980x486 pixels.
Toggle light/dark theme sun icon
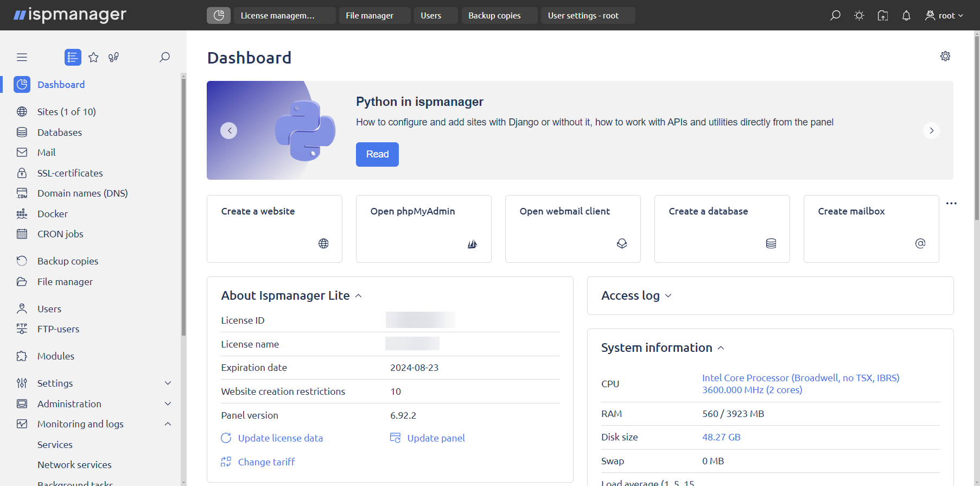pos(859,15)
